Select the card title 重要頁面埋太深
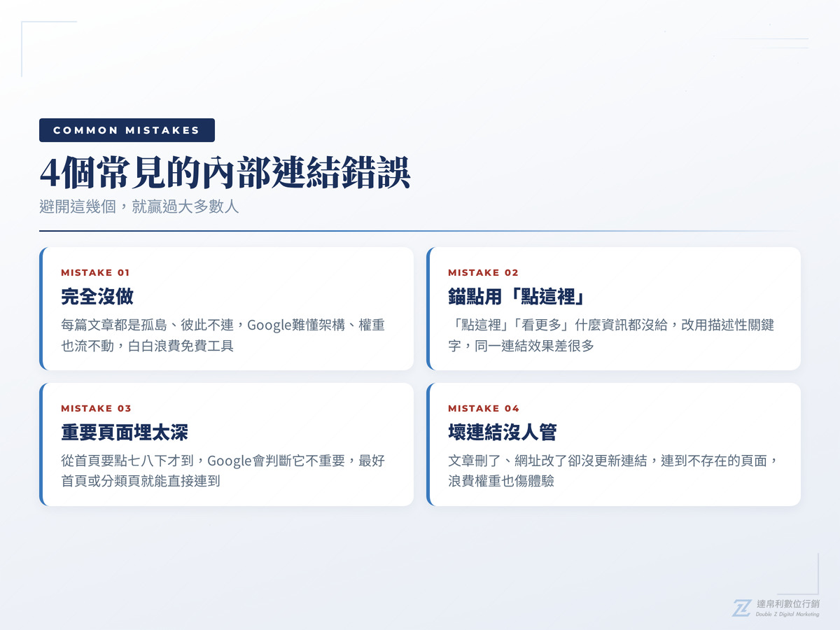The image size is (840, 630). [125, 433]
